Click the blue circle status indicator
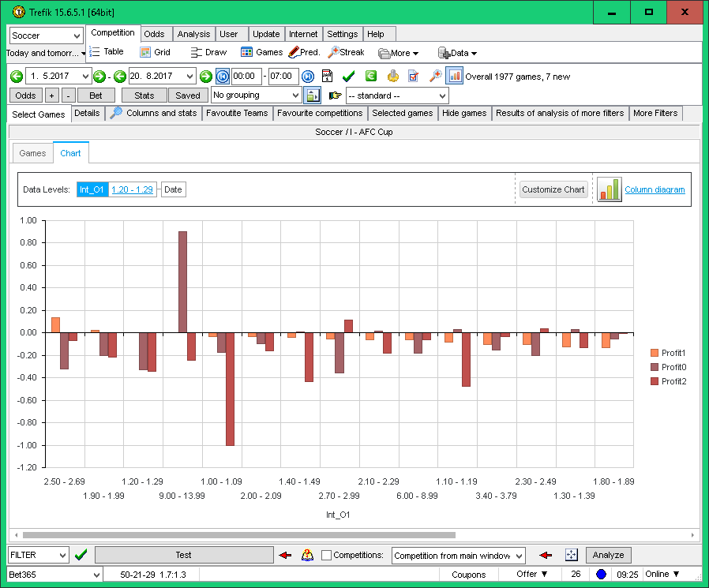This screenshot has width=709, height=588. click(x=601, y=575)
